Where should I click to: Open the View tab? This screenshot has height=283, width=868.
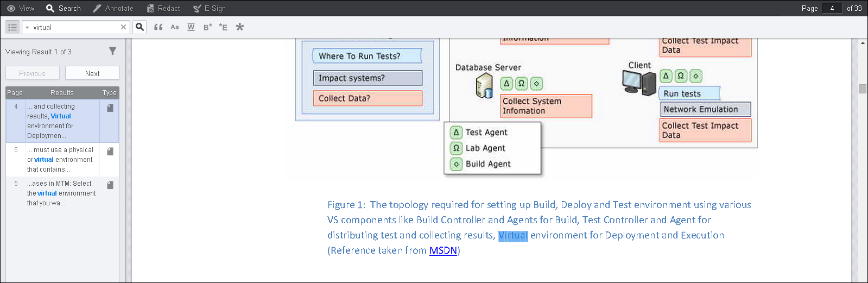(x=21, y=8)
